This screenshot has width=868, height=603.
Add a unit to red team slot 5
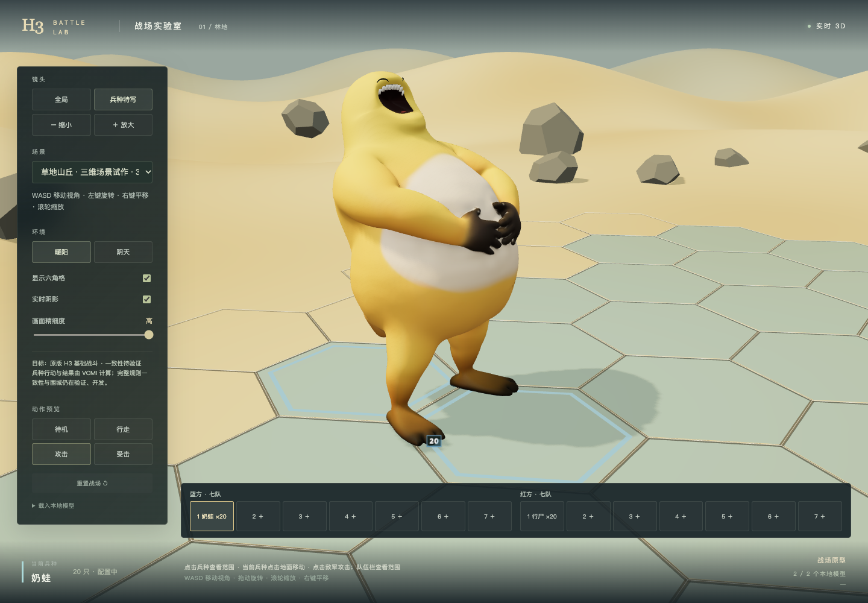pos(727,516)
